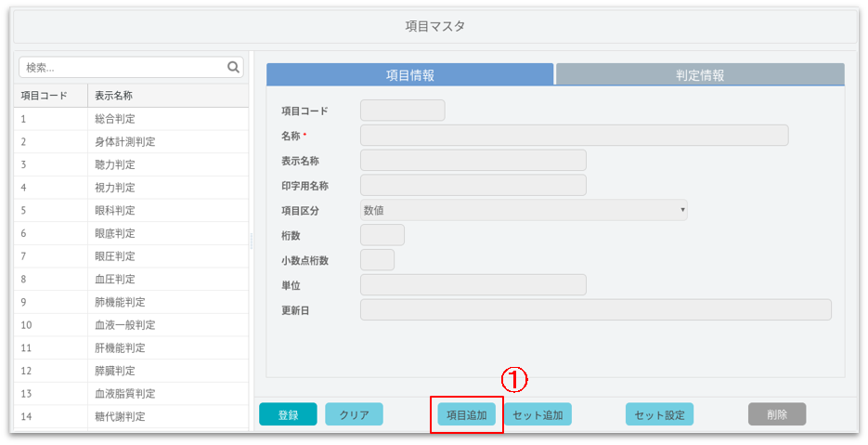Viewport: 868px width, 445px height.
Task: Click the 項目追加 button
Action: [x=467, y=414]
